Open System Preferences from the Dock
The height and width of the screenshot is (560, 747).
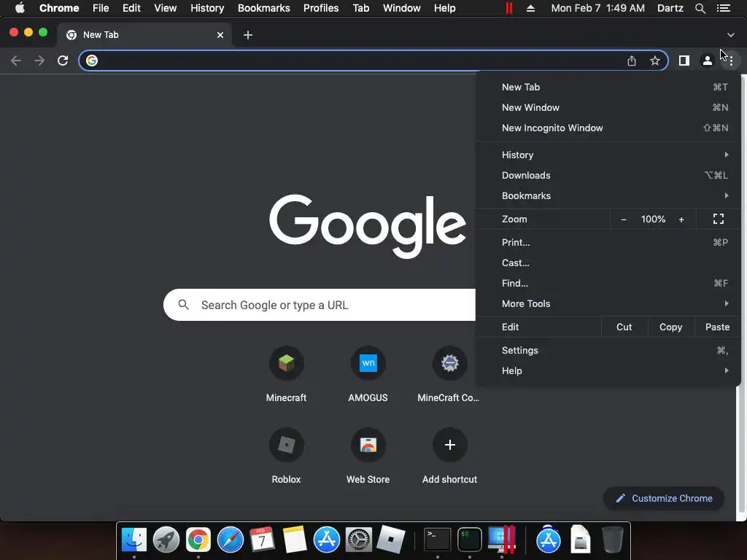tap(359, 540)
